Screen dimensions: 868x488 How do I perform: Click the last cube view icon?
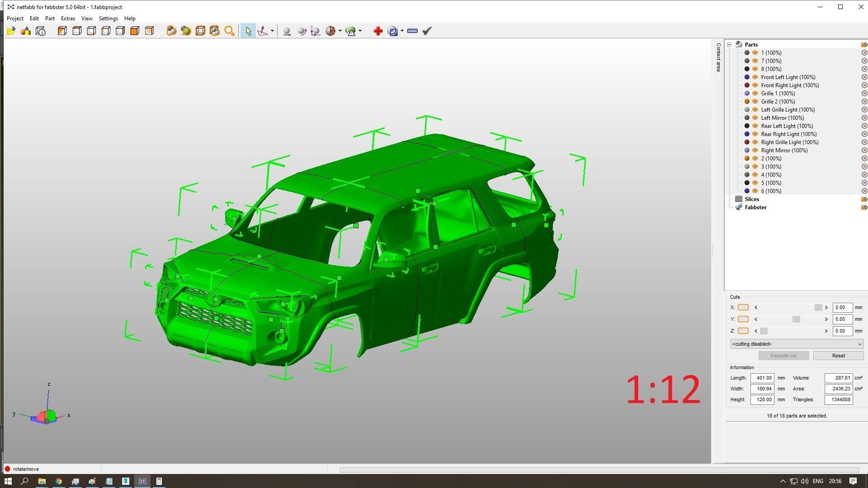[x=149, y=31]
